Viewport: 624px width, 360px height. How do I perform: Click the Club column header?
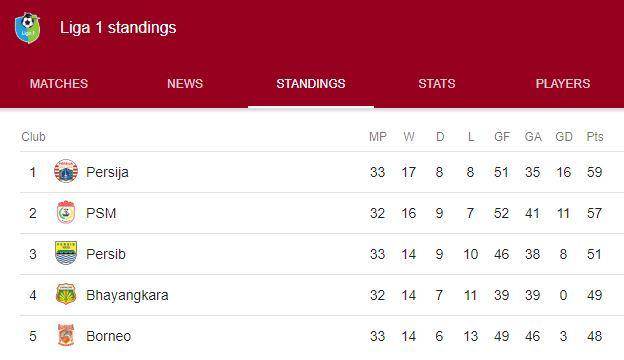(33, 137)
